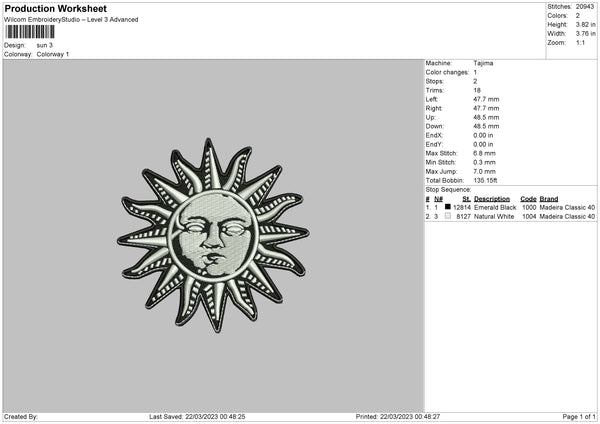Click the Emerald Black color swatch
Viewport: 600px width, 424px height.
coord(448,207)
